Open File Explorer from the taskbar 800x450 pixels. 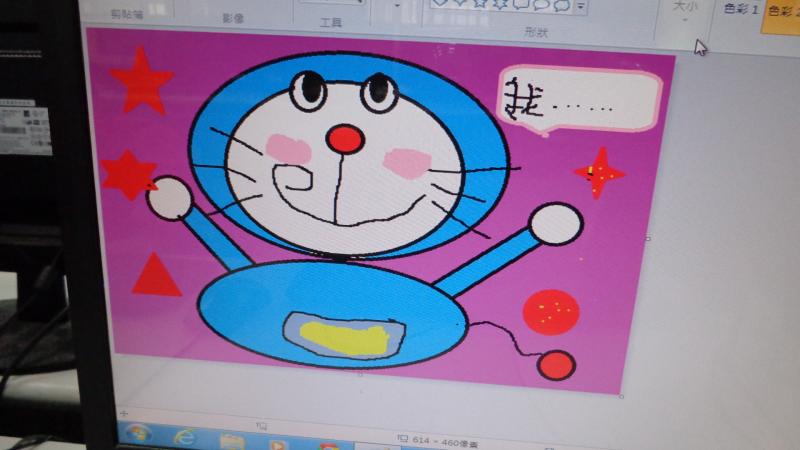(232, 442)
